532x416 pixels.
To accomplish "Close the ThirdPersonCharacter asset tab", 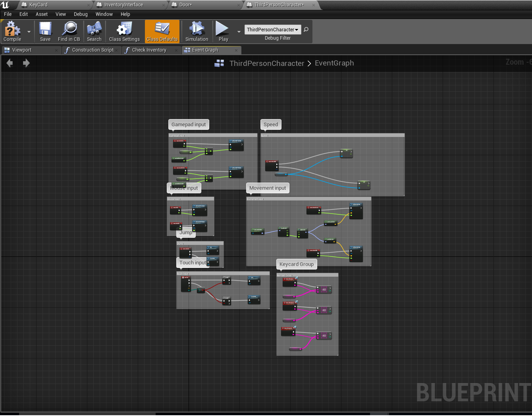I will point(314,5).
